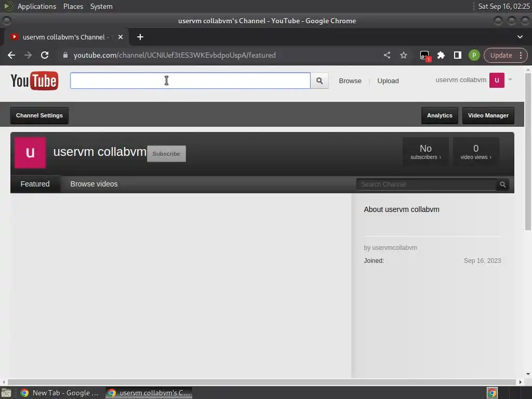Open Video Manager
This screenshot has height=399, width=532.
488,115
